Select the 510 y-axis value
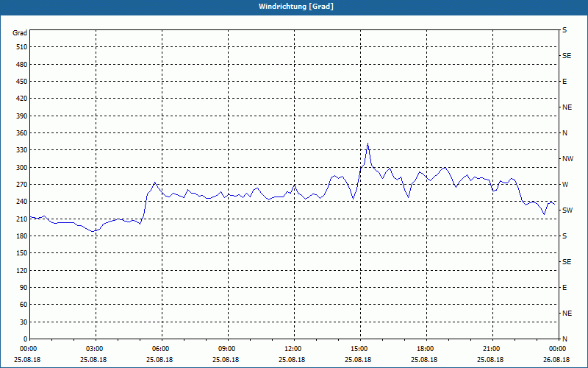This screenshot has width=588, height=368. (22, 47)
